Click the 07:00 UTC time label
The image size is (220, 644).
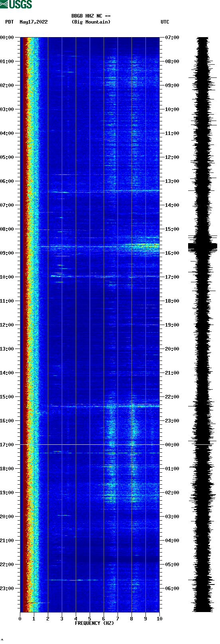coord(172,38)
